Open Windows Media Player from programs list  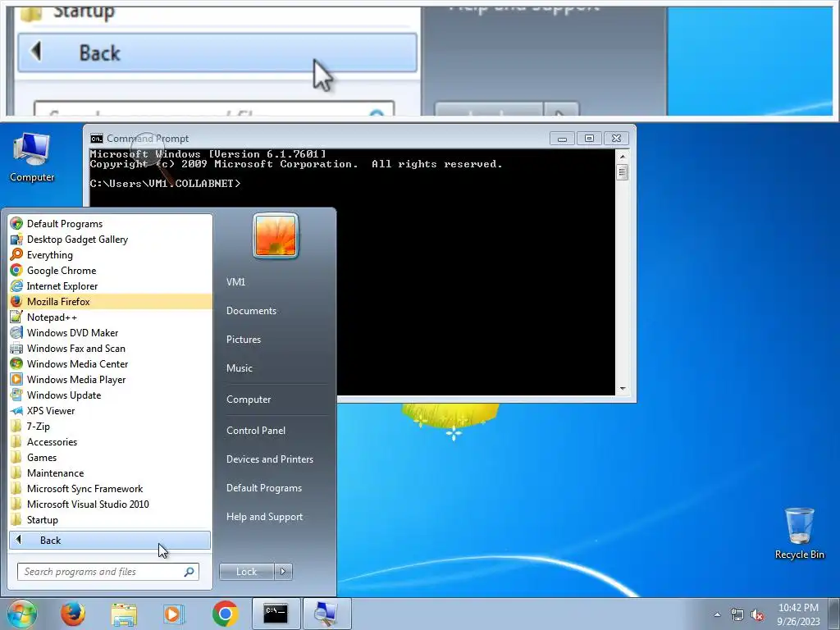(110, 379)
